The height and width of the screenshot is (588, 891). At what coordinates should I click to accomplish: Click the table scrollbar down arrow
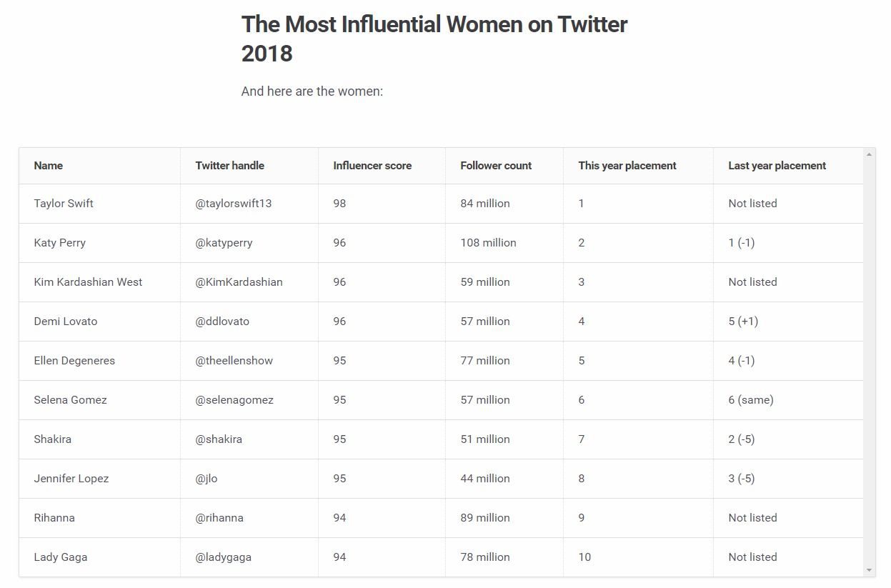tap(869, 570)
